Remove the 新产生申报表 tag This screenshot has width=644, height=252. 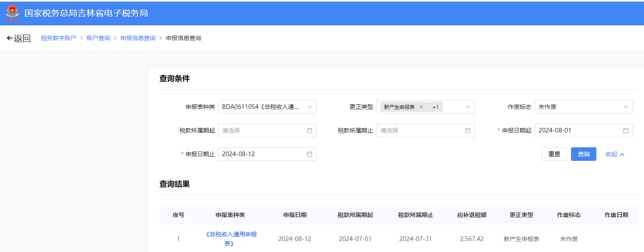click(x=421, y=107)
